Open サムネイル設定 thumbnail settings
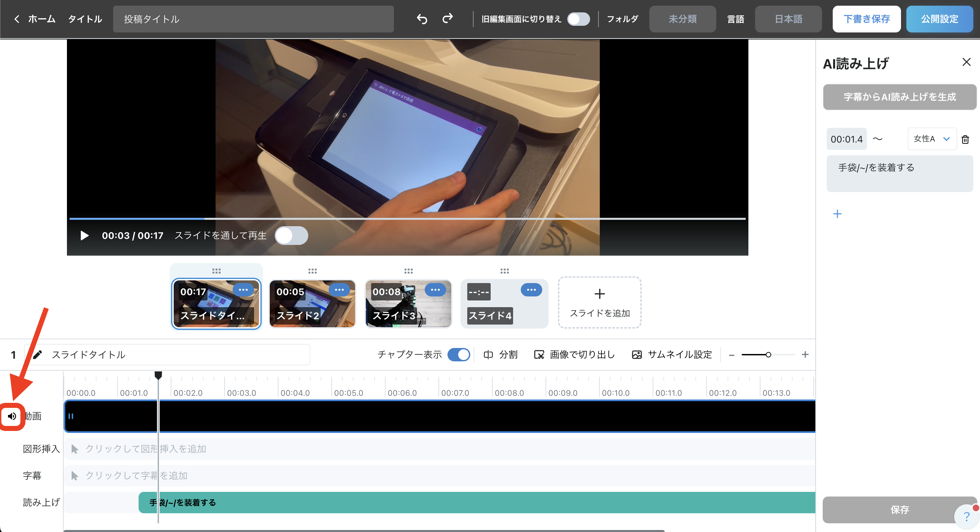 point(671,354)
